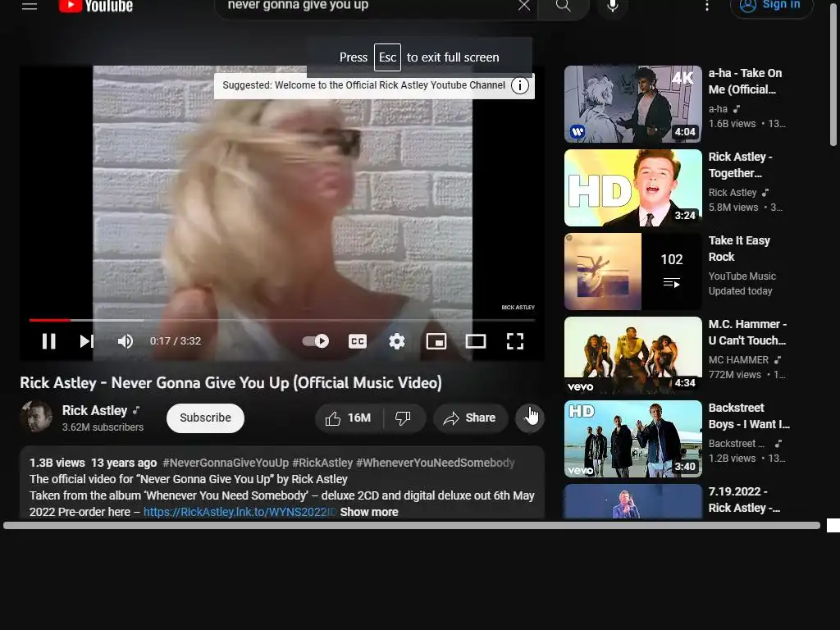Open more actions next to Share
This screenshot has width=840, height=630.
click(x=530, y=418)
